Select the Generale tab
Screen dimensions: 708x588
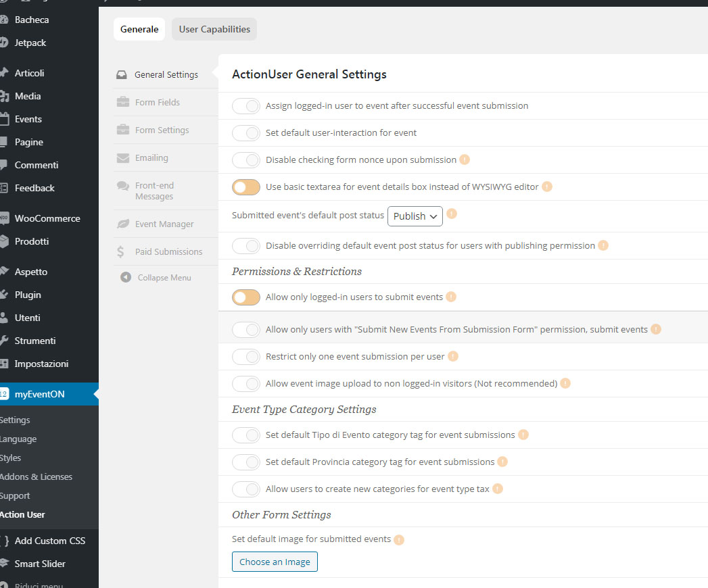139,29
